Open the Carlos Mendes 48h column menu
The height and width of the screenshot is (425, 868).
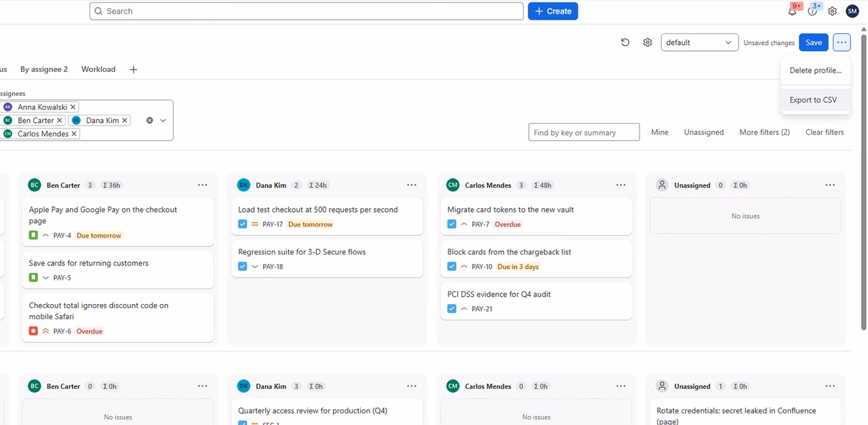click(620, 185)
